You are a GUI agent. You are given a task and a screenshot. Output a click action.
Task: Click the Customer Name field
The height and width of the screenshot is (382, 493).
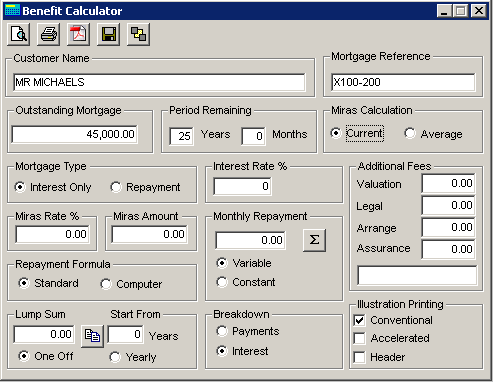pyautogui.click(x=159, y=82)
